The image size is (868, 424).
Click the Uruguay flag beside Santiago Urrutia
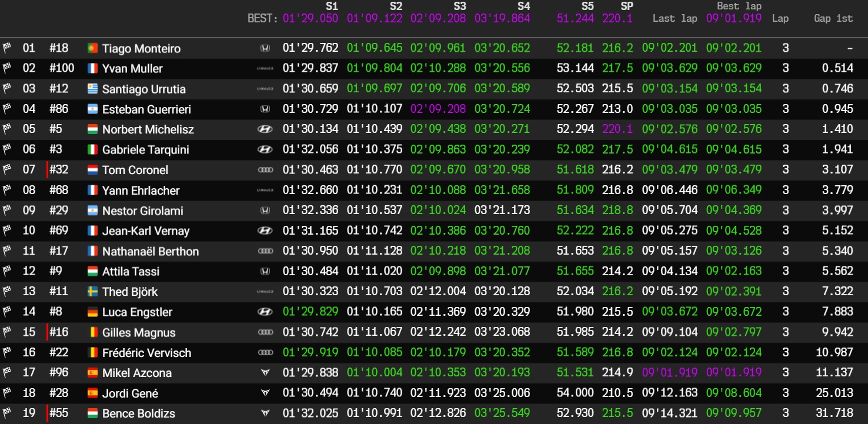click(x=92, y=89)
